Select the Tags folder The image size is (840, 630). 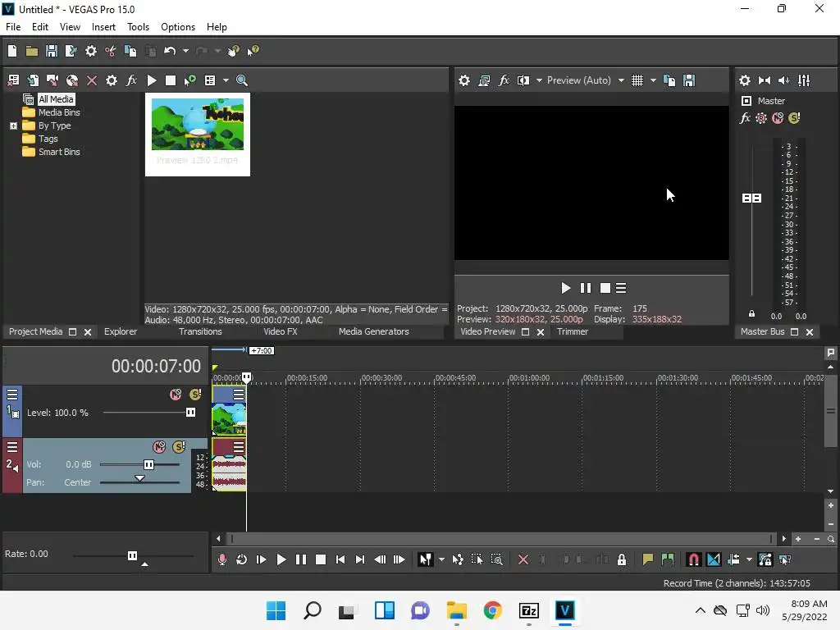[48, 139]
